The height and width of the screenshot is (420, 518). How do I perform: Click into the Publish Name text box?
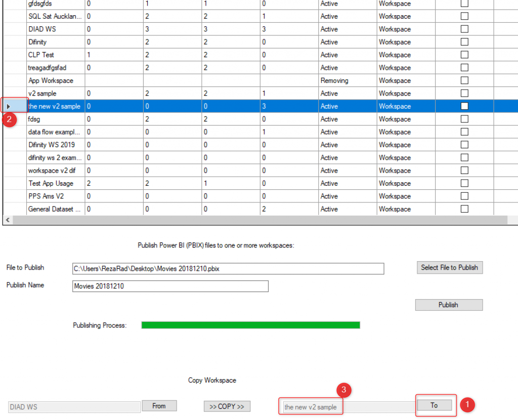pyautogui.click(x=170, y=286)
